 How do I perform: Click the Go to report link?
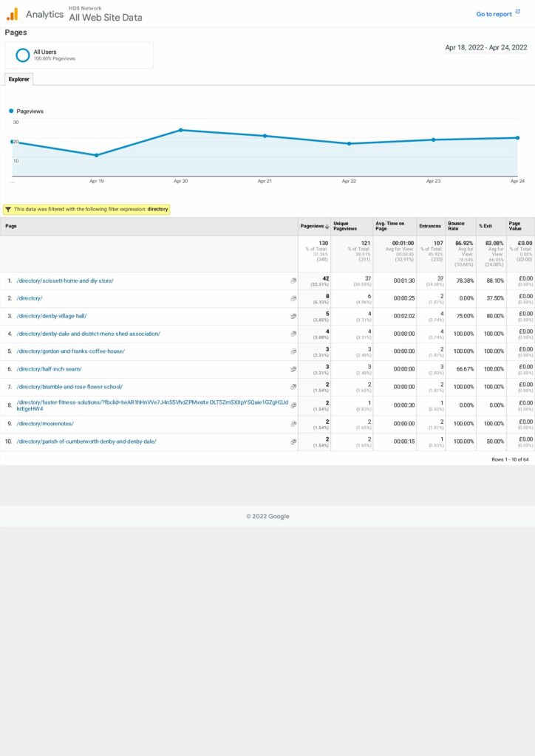[x=493, y=14]
